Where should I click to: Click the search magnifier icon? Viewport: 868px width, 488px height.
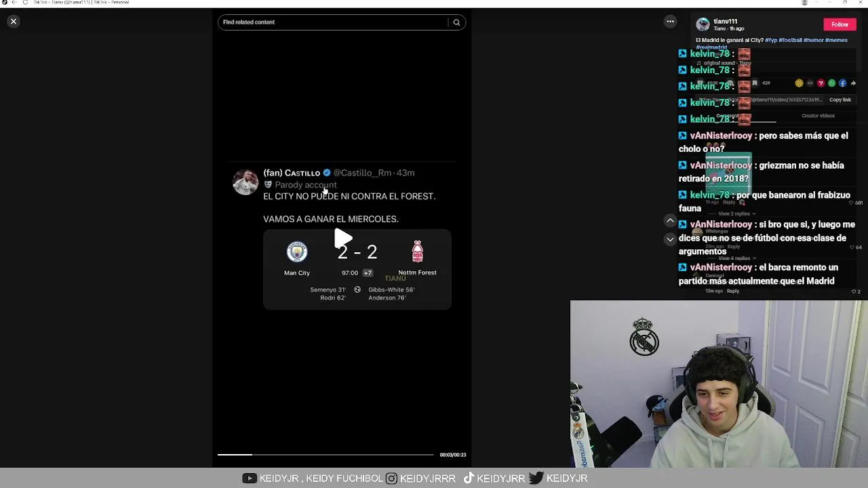point(456,22)
